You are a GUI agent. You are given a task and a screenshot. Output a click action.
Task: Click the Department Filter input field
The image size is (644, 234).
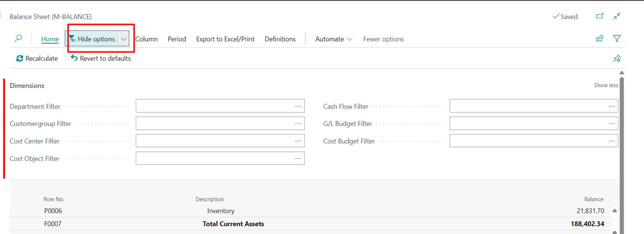tap(220, 106)
